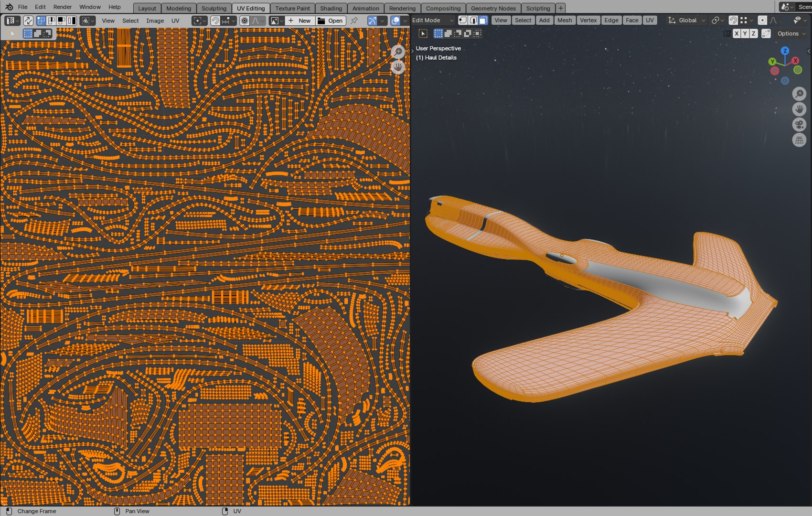Open viewport Face menu
This screenshot has height=516, width=812.
pyautogui.click(x=631, y=20)
